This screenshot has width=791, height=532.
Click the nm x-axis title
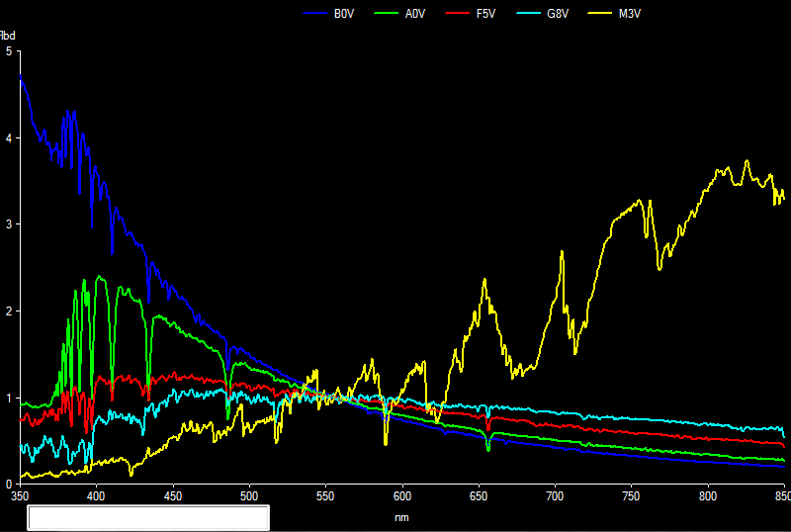tap(400, 516)
